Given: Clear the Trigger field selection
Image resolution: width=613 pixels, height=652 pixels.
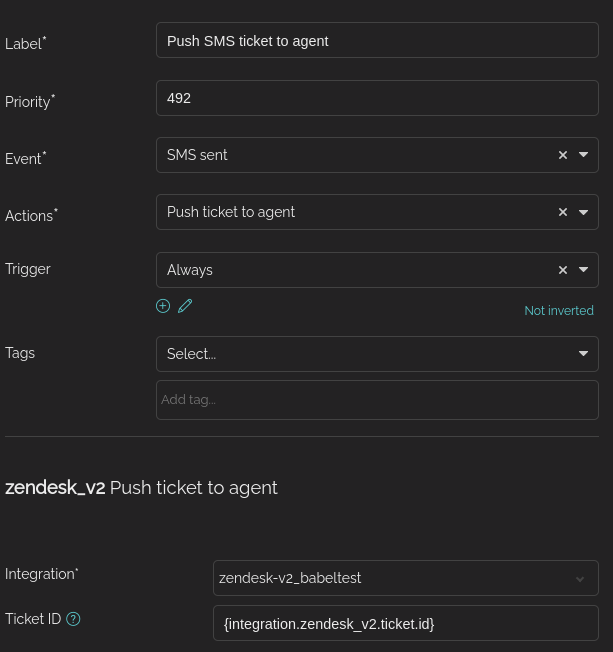Looking at the screenshot, I should [x=563, y=270].
